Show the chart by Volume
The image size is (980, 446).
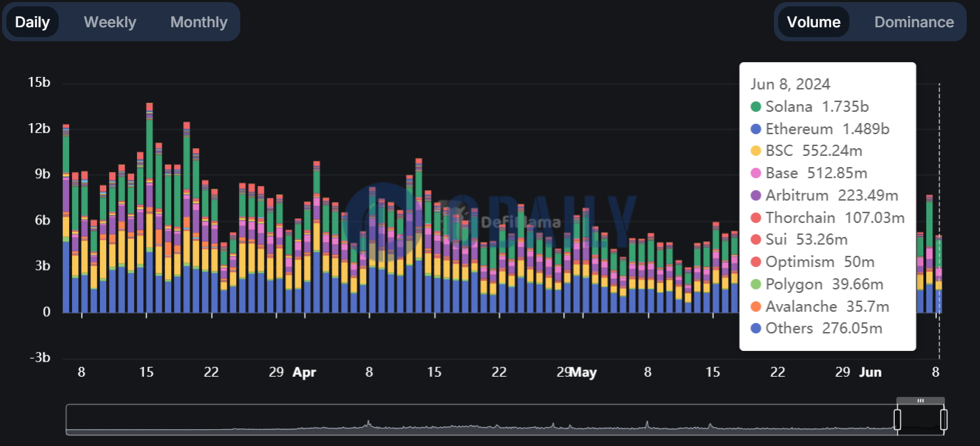coord(814,22)
